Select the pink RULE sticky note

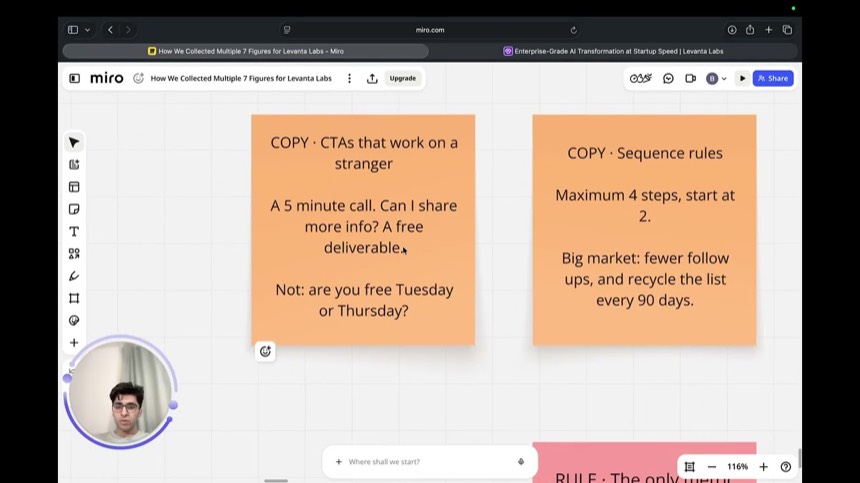[644, 462]
